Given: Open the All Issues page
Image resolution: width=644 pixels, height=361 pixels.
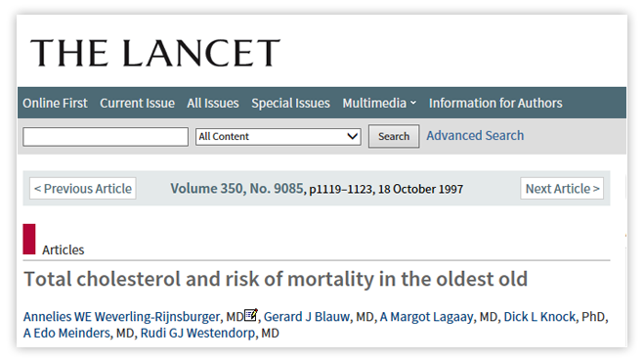Looking at the screenshot, I should coord(213,103).
